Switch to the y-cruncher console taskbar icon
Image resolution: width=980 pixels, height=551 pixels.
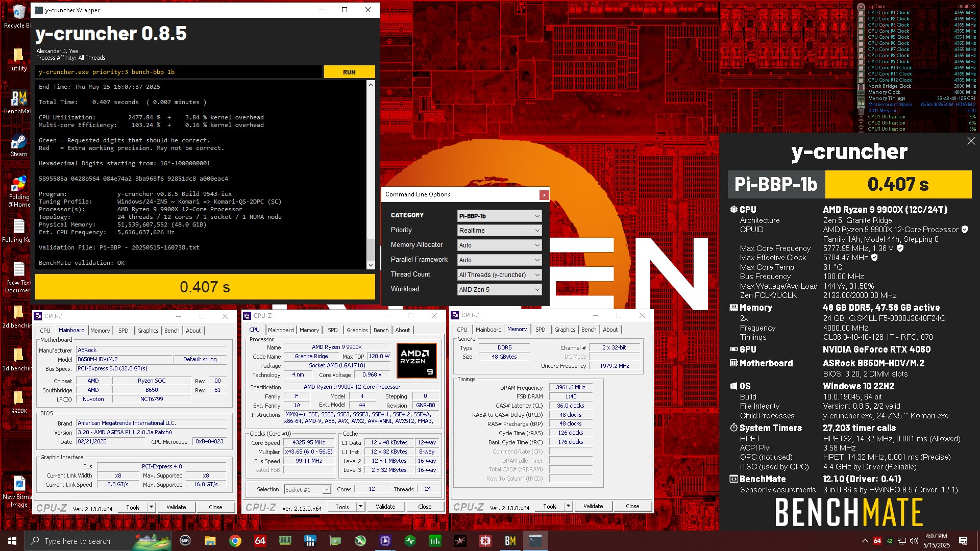point(535,541)
